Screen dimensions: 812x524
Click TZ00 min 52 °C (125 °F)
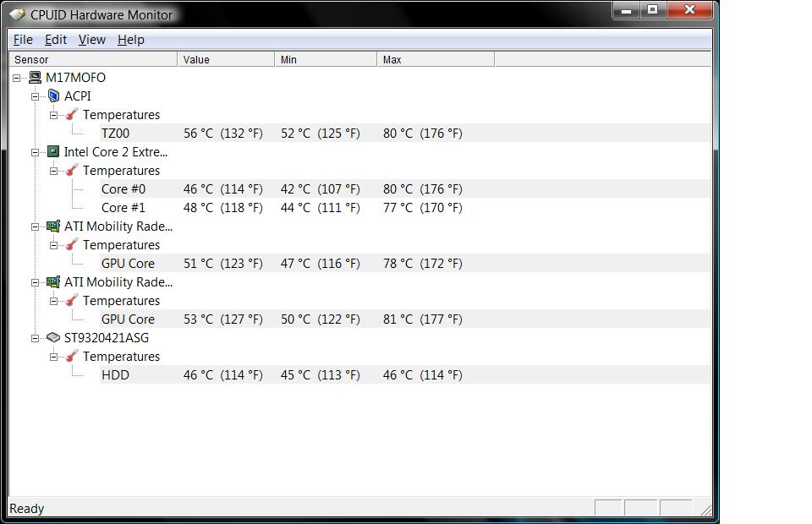(x=321, y=134)
